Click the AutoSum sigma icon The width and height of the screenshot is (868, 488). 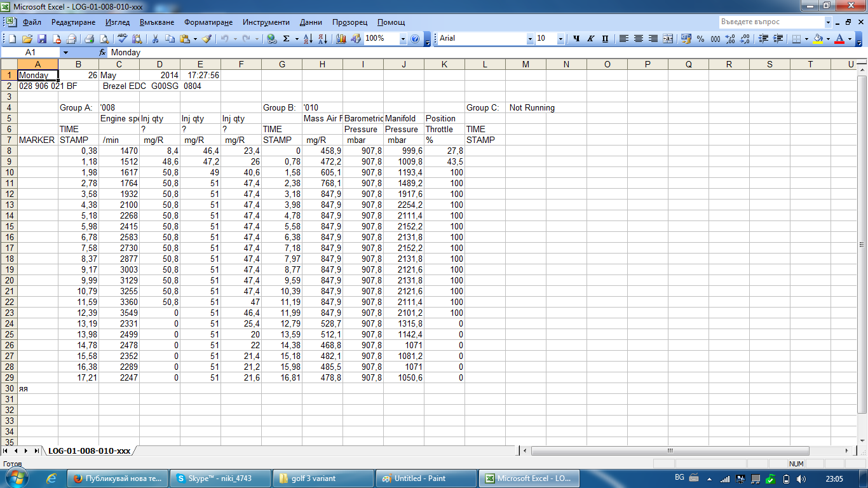tap(287, 39)
